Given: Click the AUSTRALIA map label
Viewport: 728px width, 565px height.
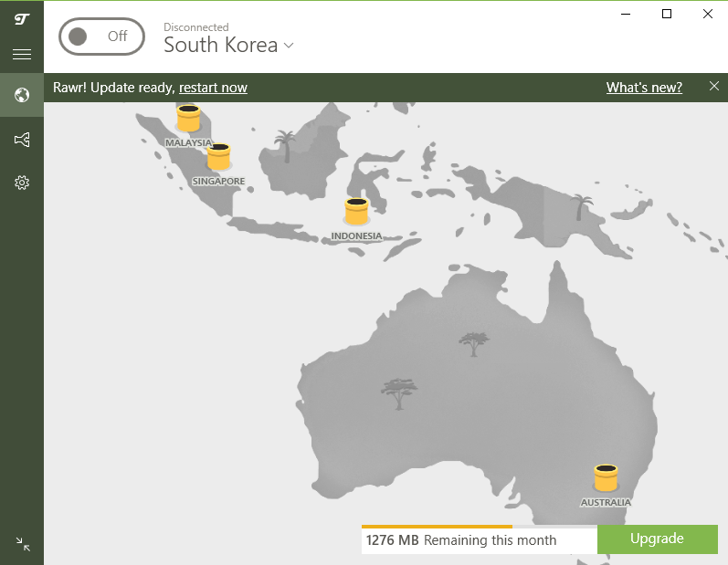Looking at the screenshot, I should pos(606,502).
